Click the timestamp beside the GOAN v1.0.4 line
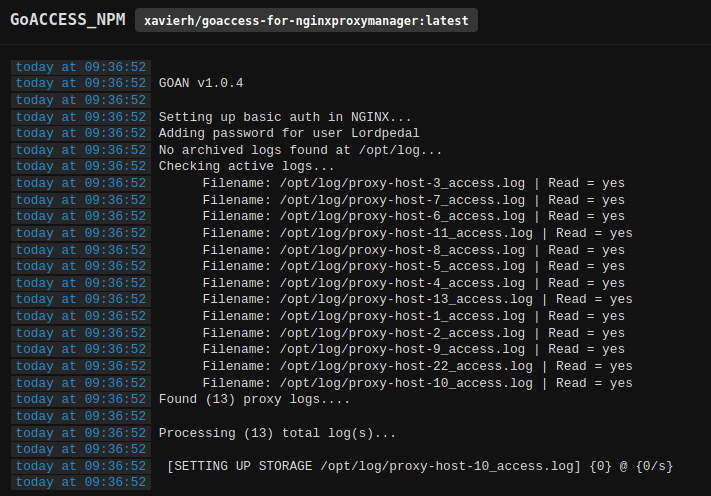This screenshot has width=711, height=496. click(x=81, y=83)
